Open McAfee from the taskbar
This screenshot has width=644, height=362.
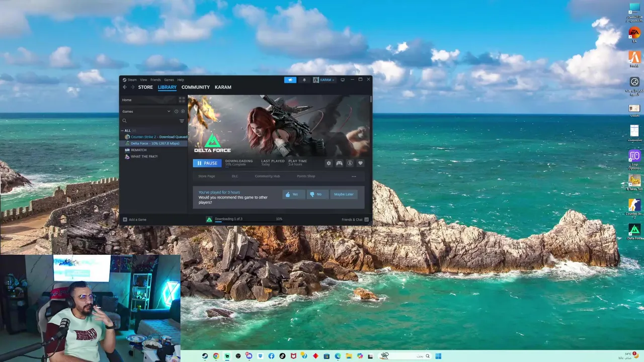(x=293, y=356)
